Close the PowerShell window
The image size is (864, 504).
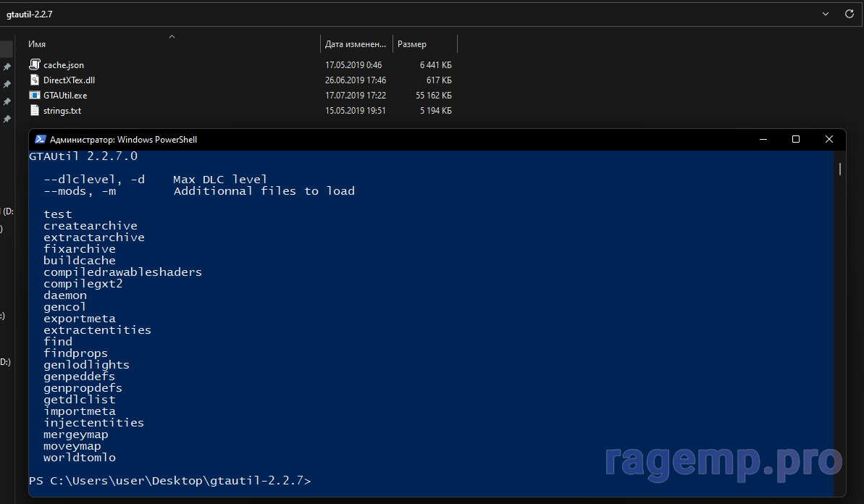[x=829, y=139]
